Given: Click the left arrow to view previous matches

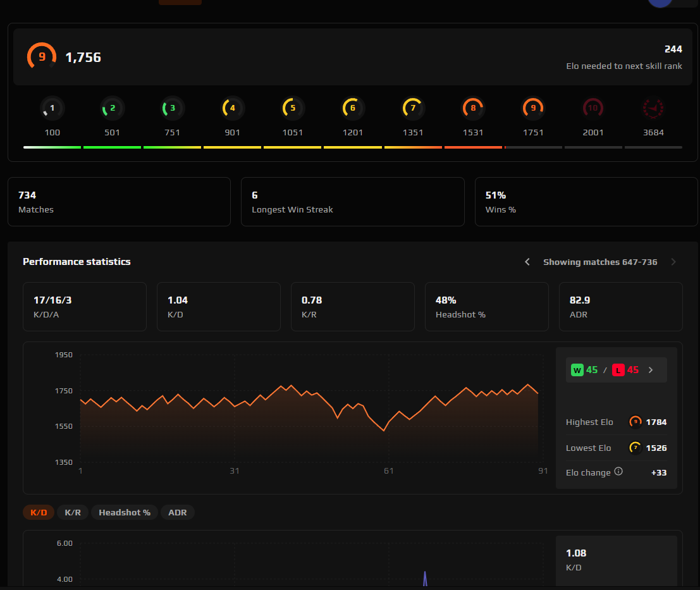Looking at the screenshot, I should [x=527, y=261].
